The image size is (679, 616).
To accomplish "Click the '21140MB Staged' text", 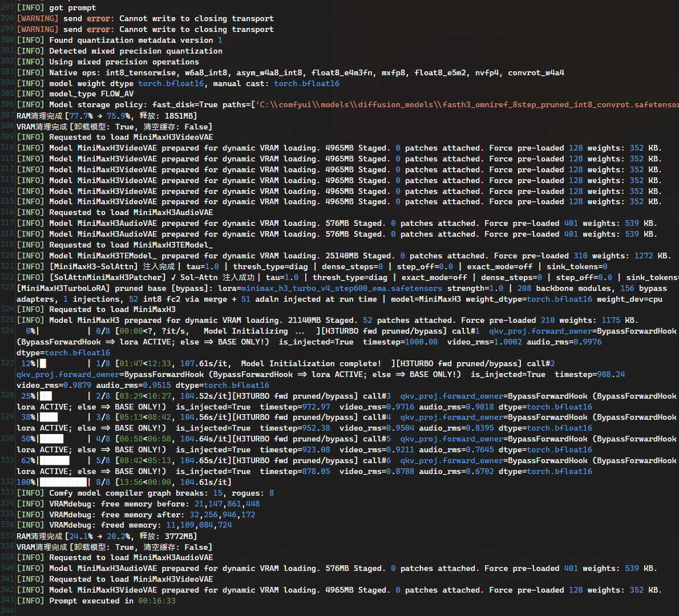I will pyautogui.click(x=321, y=321).
